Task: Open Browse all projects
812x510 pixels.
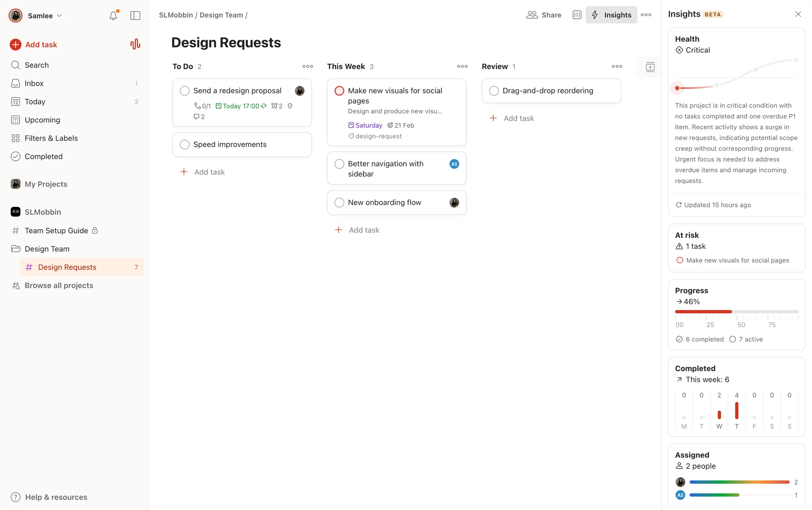Action: coord(59,286)
